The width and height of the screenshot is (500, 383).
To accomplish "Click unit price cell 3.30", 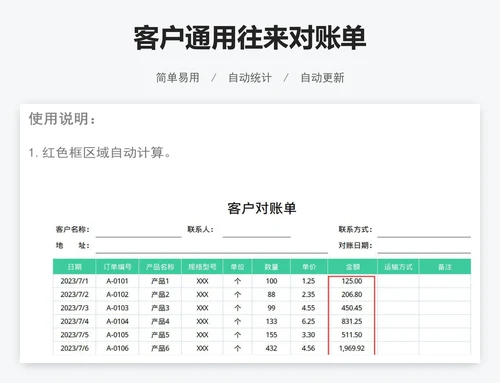I will (309, 335).
